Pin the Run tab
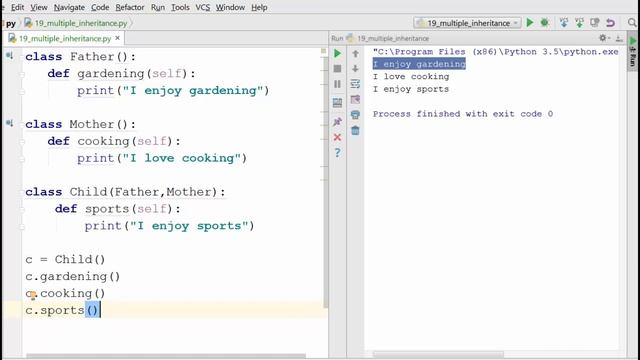The width and height of the screenshot is (640, 360). (x=337, y=122)
